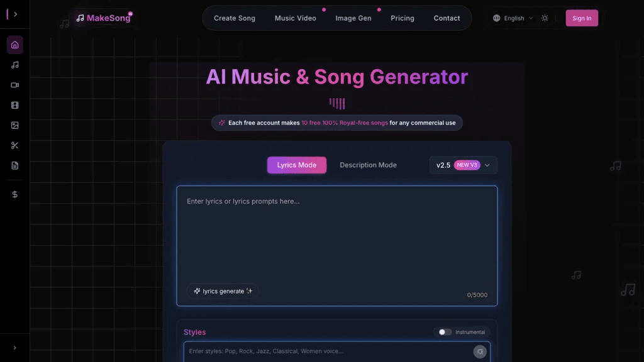Open the English language dropdown
The width and height of the screenshot is (644, 362).
tap(513, 18)
